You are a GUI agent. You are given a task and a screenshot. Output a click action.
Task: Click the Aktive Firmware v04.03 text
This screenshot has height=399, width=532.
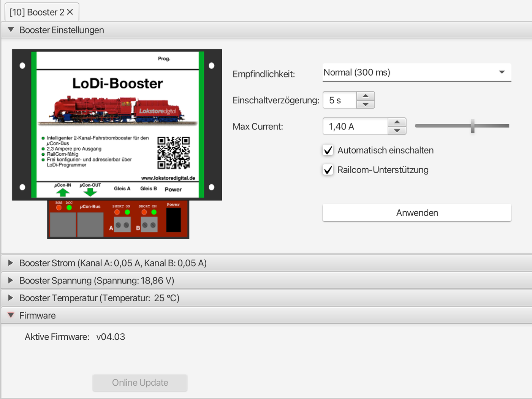(x=75, y=337)
